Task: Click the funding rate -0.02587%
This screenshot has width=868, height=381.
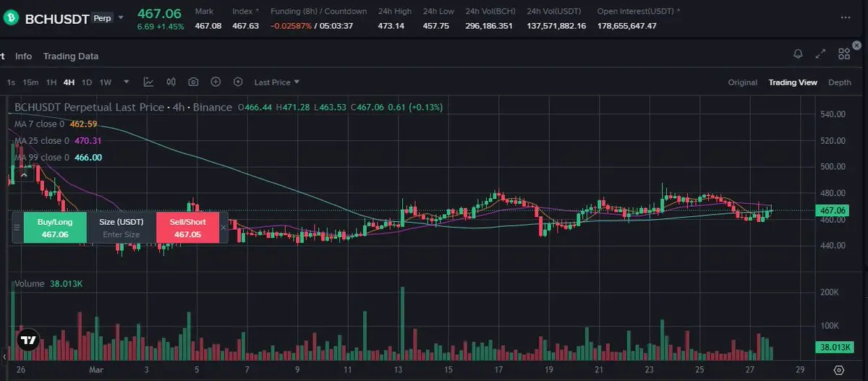Action: 292,26
